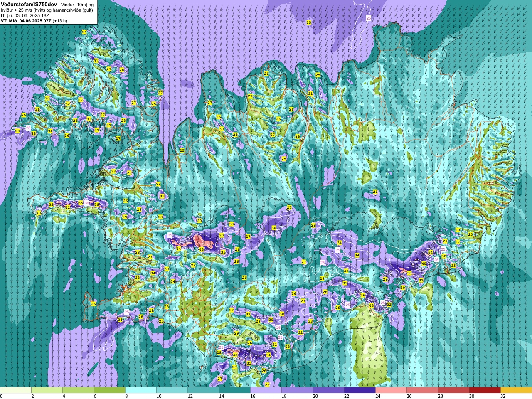532x399 pixels.
Task: Select the violet 20–22 m/s legend swatch
Action: pyautogui.click(x=328, y=390)
